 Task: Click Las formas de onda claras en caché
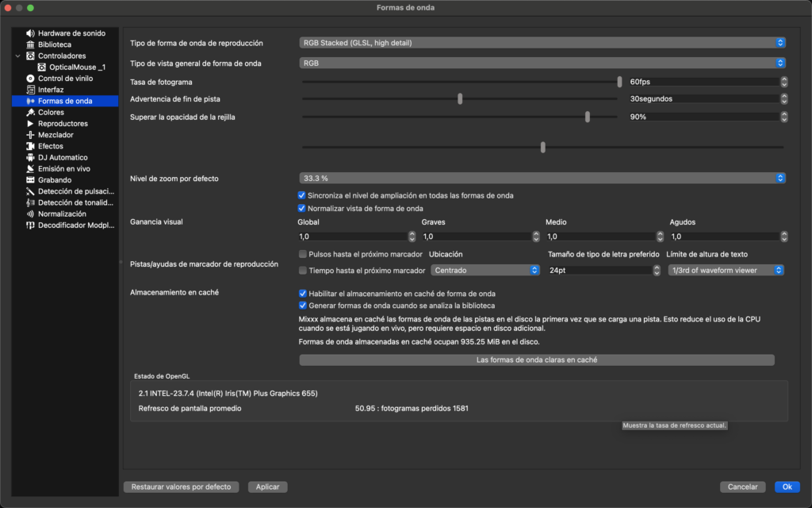537,360
